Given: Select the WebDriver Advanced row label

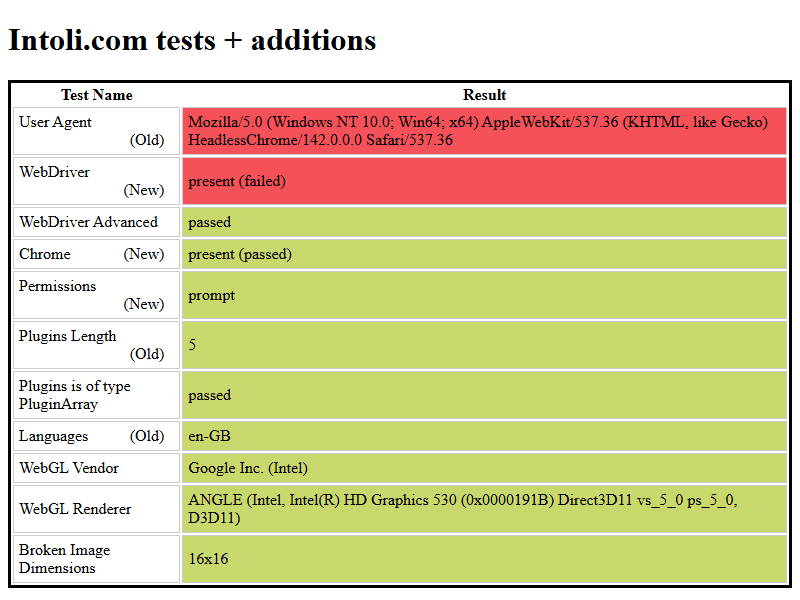Looking at the screenshot, I should pos(96,222).
